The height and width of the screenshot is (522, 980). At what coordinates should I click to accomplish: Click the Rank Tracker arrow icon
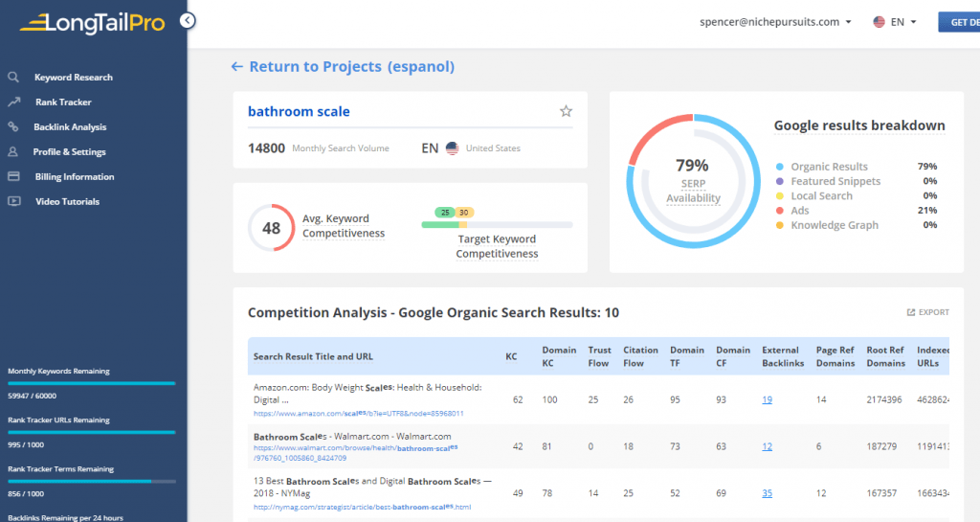13,102
